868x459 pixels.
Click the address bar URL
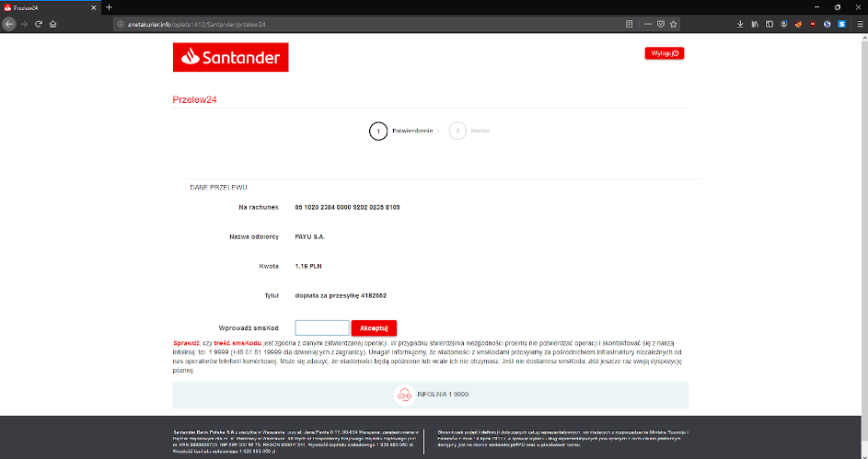(196, 24)
